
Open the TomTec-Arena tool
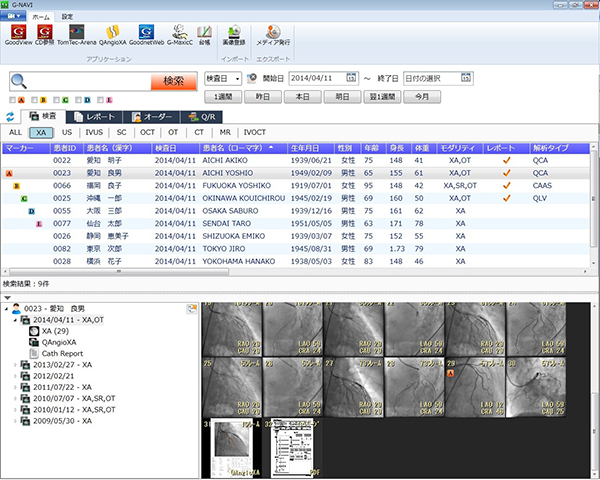(x=77, y=32)
